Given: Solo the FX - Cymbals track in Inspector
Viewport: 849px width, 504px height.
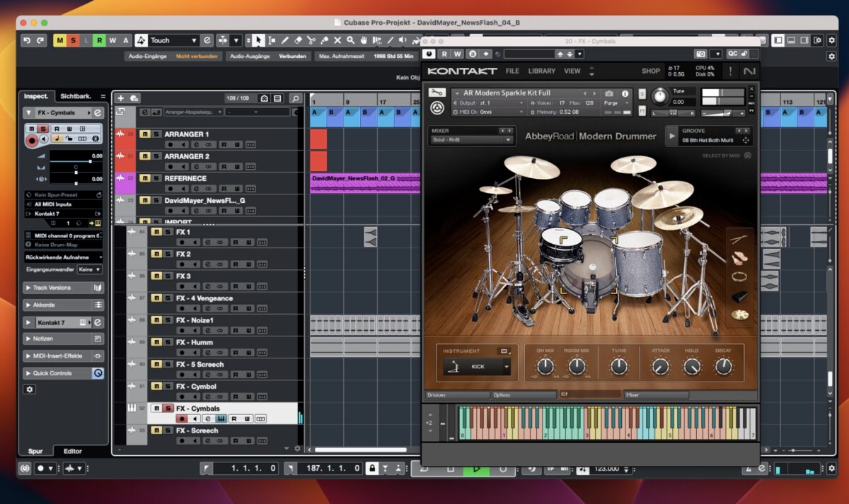Looking at the screenshot, I should tap(43, 129).
